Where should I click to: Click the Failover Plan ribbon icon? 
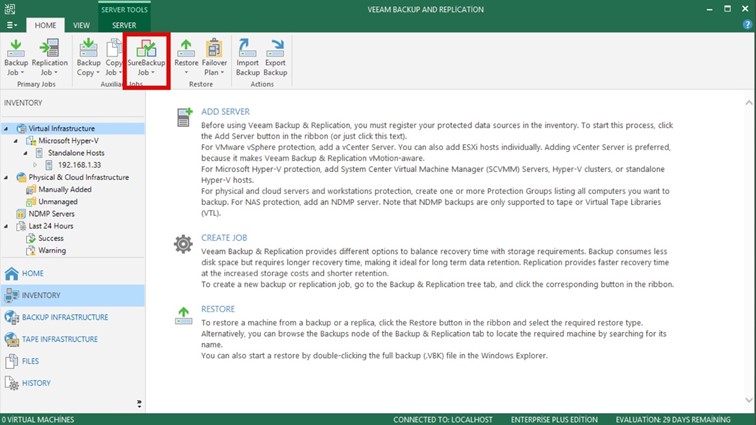pos(214,48)
